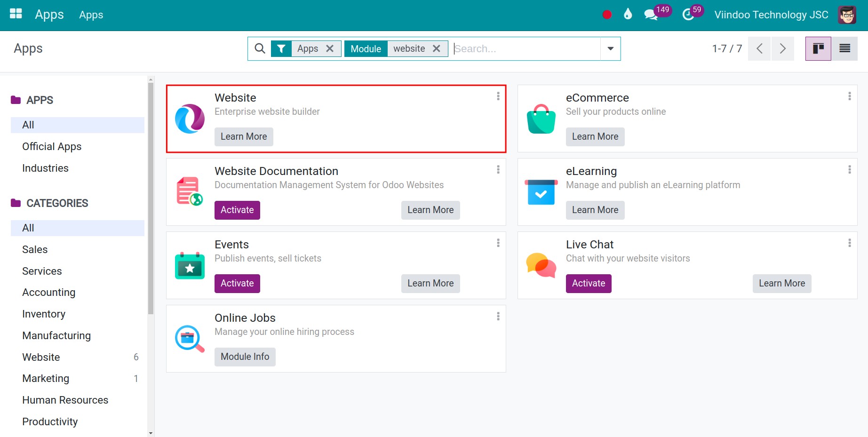Open the Viindoo Technology JSC company switcher
Viewport: 868px width, 437px height.
click(x=771, y=15)
